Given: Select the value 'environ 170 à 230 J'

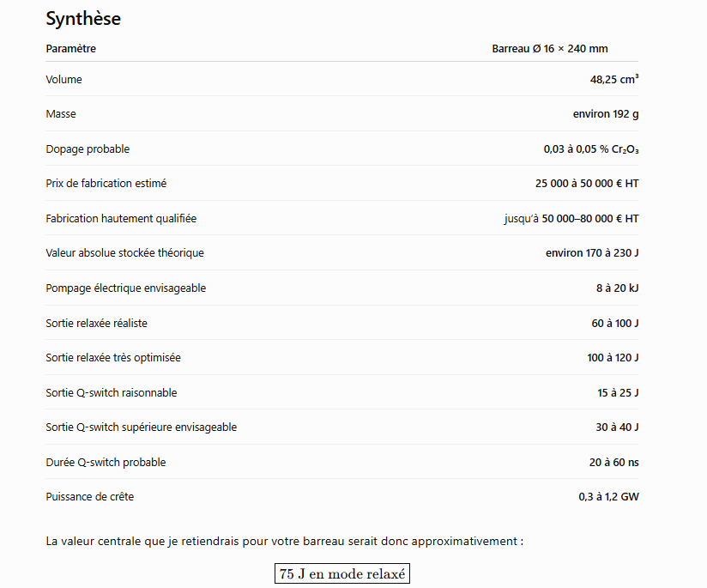Looking at the screenshot, I should tap(592, 253).
